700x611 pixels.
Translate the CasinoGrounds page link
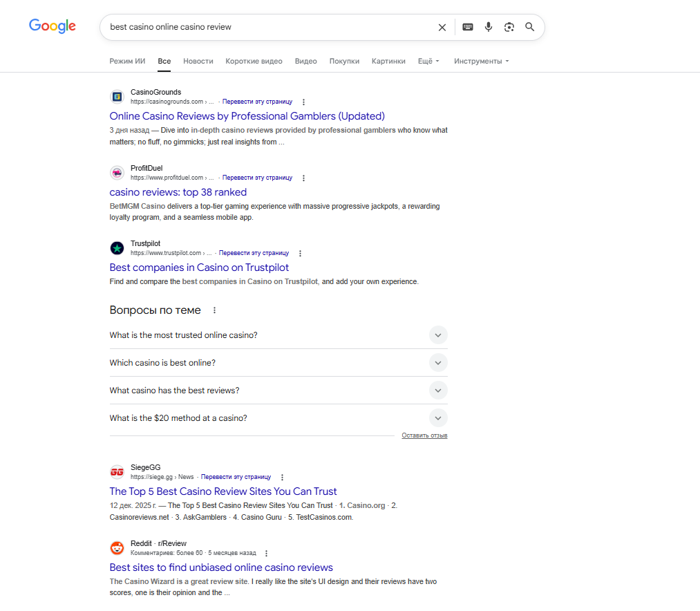(x=257, y=102)
